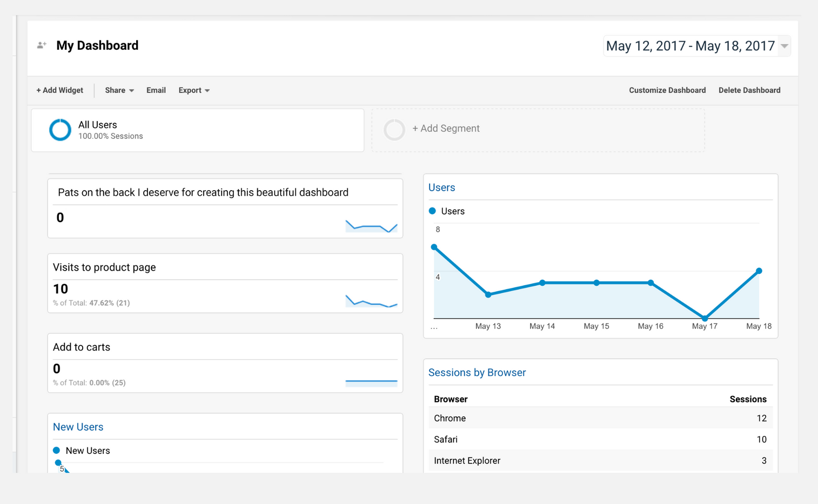Click the Visits to product page title

click(104, 267)
